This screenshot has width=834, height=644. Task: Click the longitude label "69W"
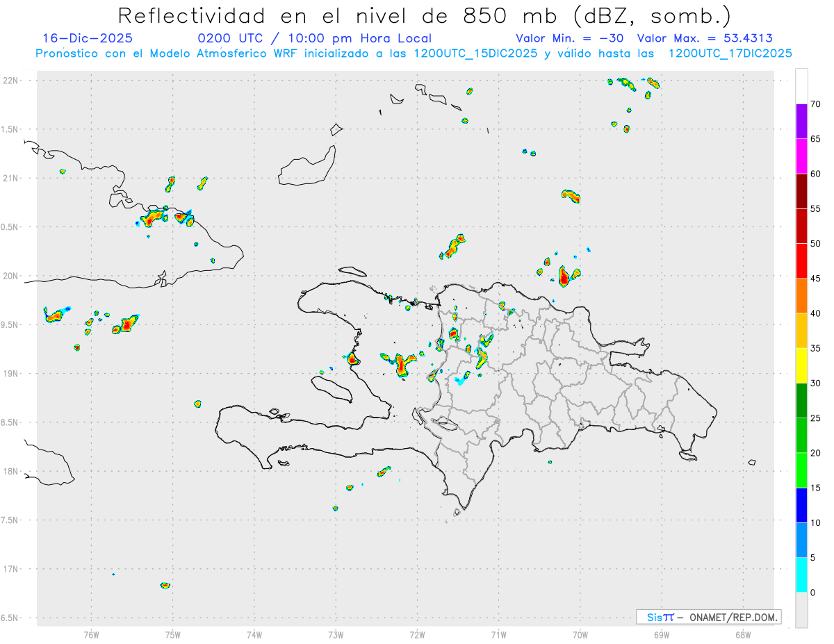(x=662, y=634)
